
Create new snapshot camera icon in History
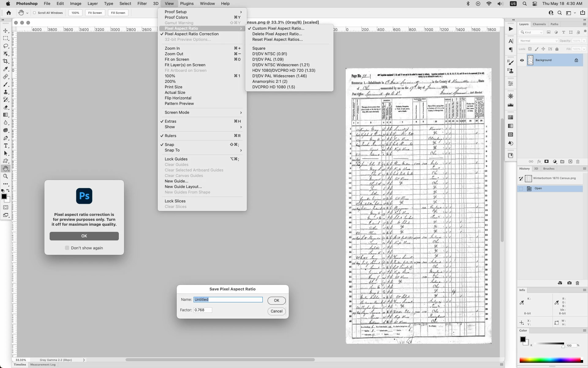(x=569, y=283)
